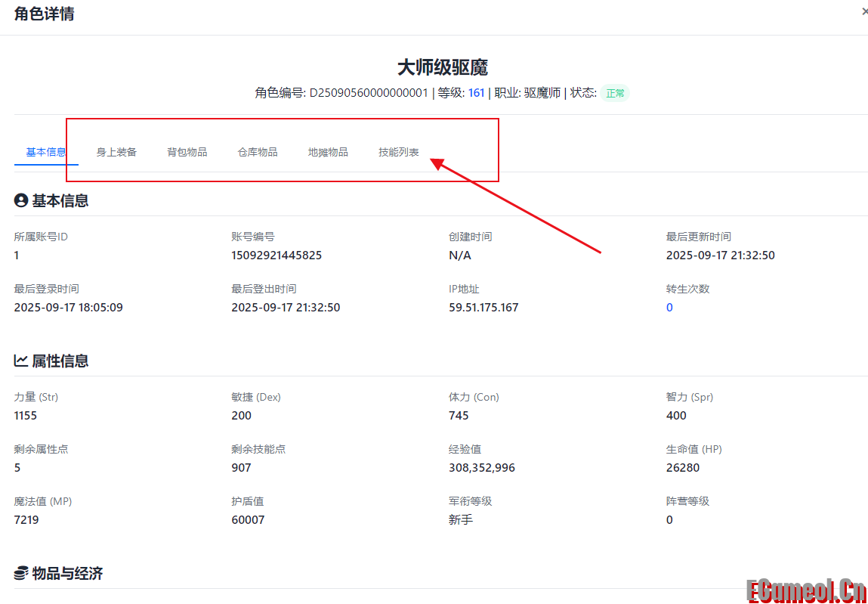
Task: Open the 技能列表 tab
Action: [398, 151]
